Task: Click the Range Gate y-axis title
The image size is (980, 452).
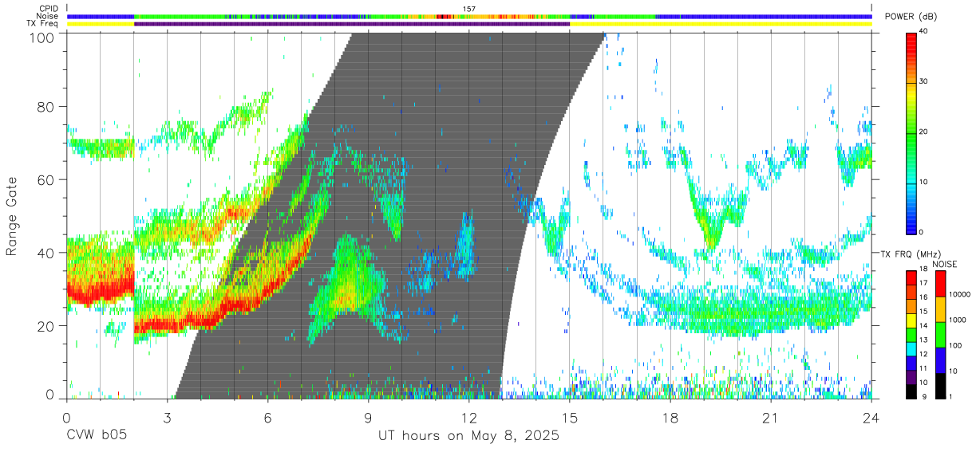Action: click(x=13, y=217)
